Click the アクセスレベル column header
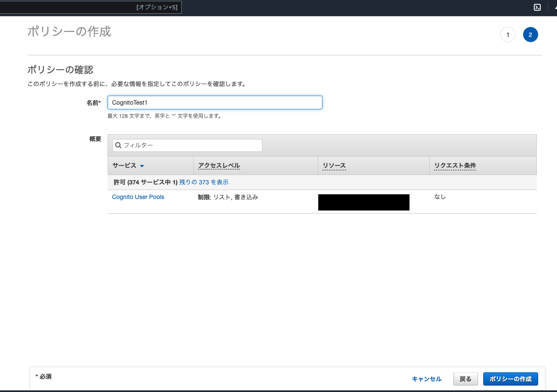The height and width of the screenshot is (392, 557). pos(219,166)
